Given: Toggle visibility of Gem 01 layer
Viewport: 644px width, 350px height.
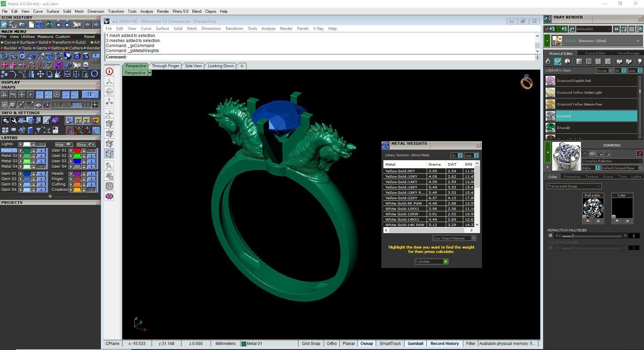Looking at the screenshot, I should click(41, 174).
